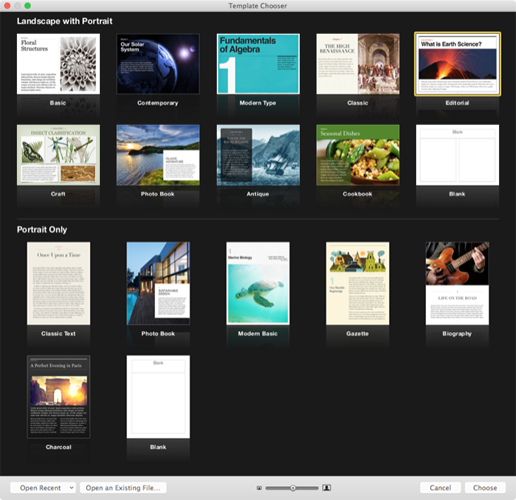Click the 'Landscape with Portrait' heading
Image resolution: width=516 pixels, height=500 pixels.
65,21
